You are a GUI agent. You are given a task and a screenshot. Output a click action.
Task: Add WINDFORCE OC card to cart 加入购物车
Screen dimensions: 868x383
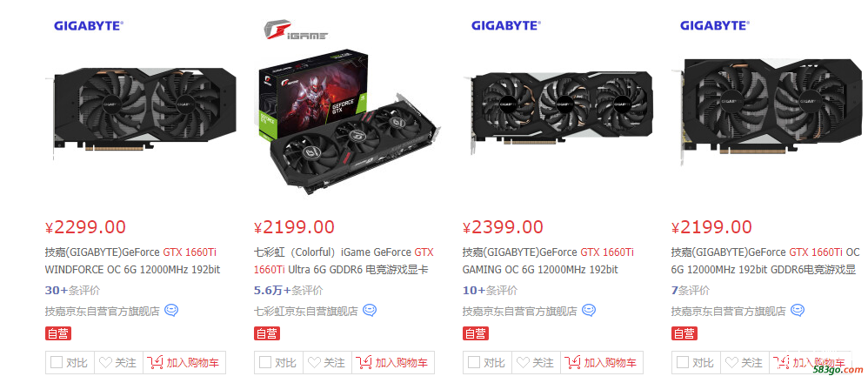tap(184, 362)
